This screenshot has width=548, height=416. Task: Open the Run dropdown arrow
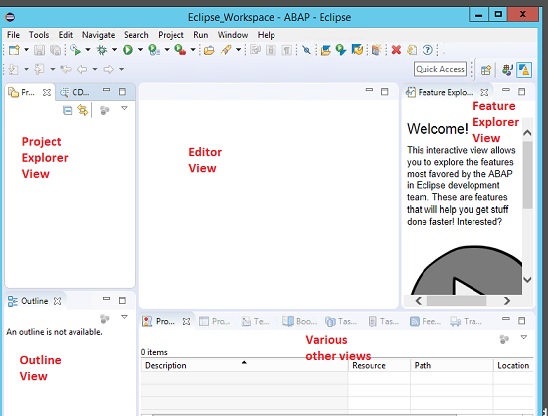point(140,50)
